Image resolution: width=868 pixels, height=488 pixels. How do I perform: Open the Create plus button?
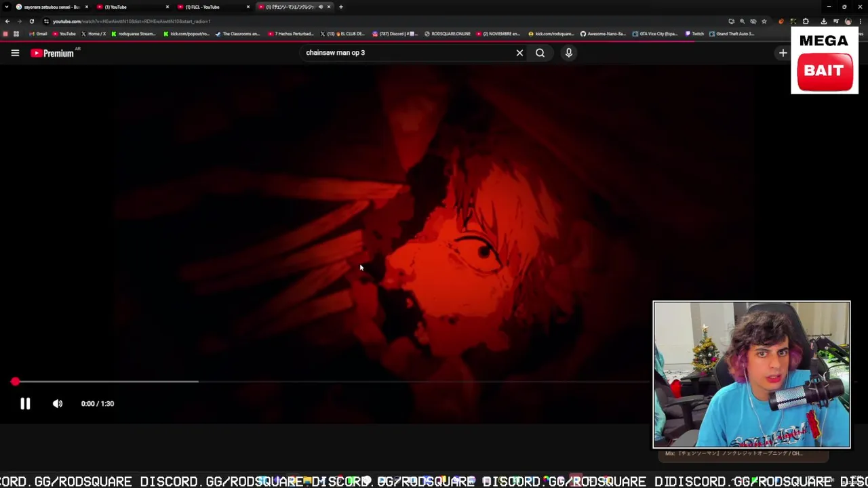[783, 53]
